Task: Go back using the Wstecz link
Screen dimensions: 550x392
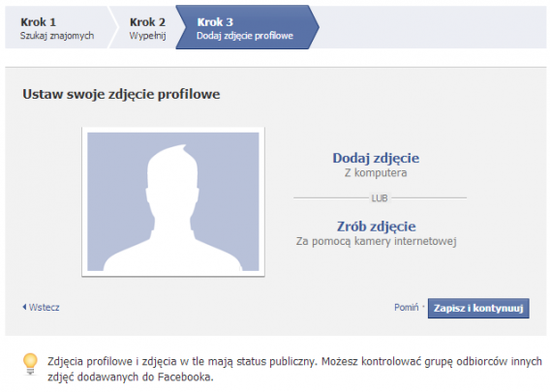Action: click(x=45, y=308)
